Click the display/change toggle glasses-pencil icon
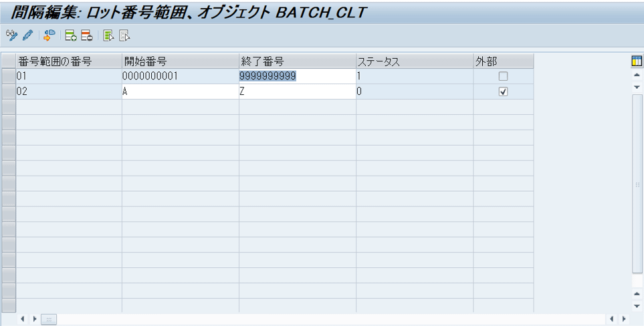Image resolution: width=644 pixels, height=326 pixels. (x=11, y=35)
